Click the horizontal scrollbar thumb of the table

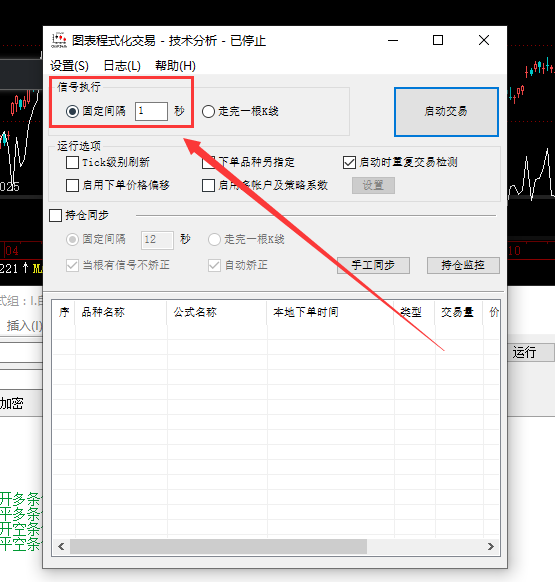tap(218, 546)
